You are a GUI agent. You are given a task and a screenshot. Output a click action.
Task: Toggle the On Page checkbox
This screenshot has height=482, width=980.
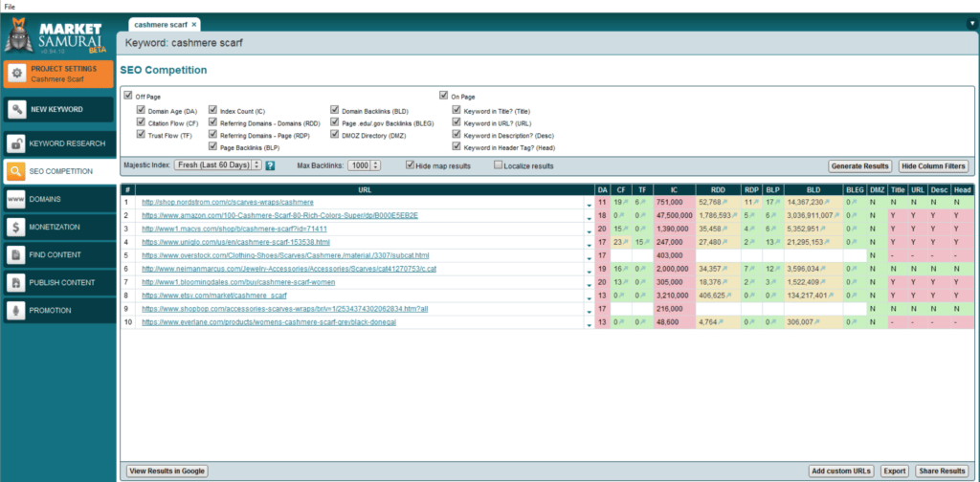click(x=444, y=97)
